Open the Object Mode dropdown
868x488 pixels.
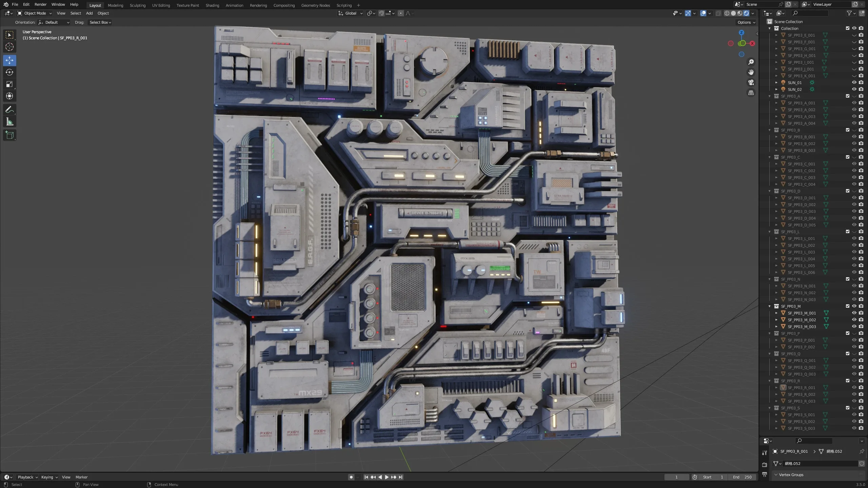point(35,13)
